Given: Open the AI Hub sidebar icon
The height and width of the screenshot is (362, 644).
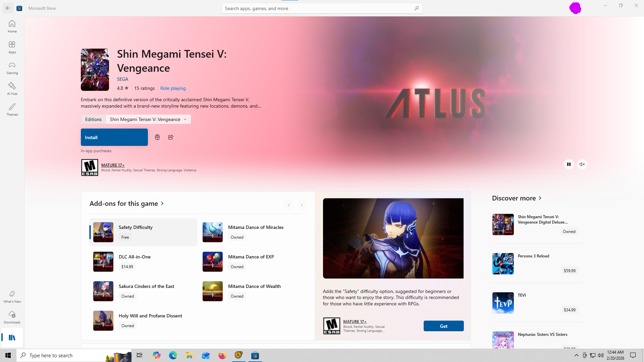Looking at the screenshot, I should [x=12, y=89].
